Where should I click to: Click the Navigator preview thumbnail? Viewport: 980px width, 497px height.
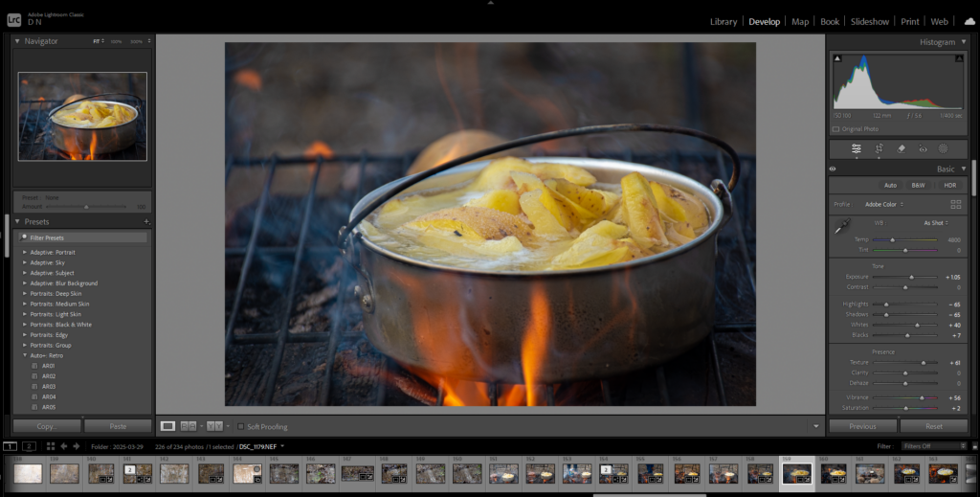(82, 117)
